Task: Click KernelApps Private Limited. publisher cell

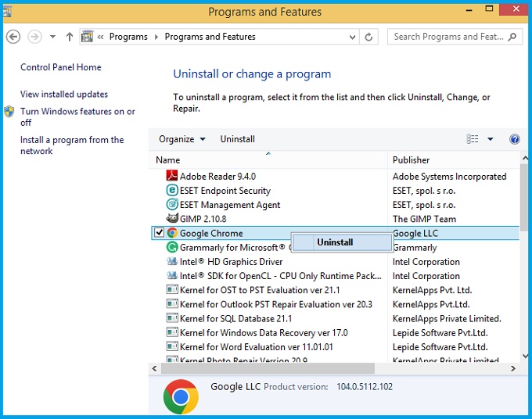Action: click(x=447, y=319)
